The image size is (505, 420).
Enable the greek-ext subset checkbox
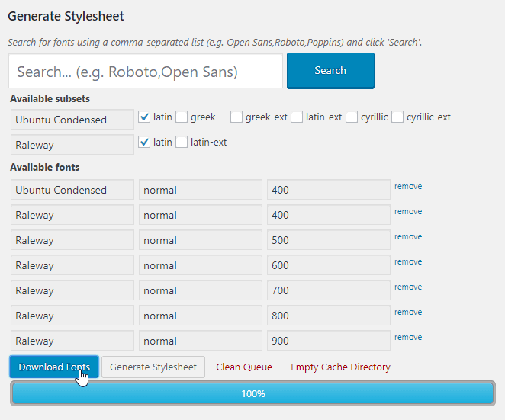point(236,117)
